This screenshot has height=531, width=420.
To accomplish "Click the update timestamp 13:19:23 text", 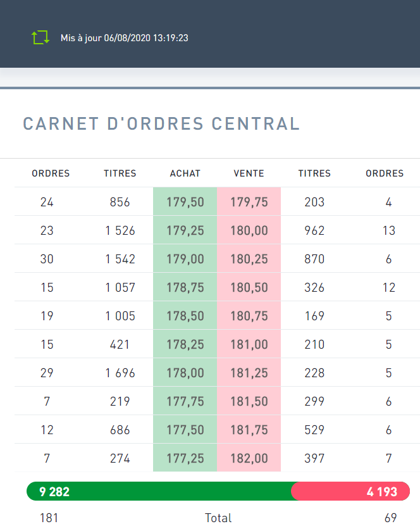I will (x=171, y=38).
